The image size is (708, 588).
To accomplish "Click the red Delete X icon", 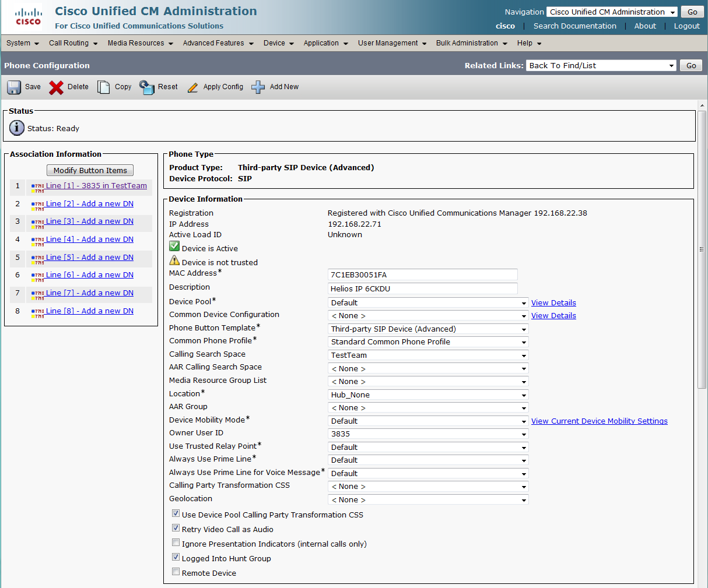I will 57,87.
